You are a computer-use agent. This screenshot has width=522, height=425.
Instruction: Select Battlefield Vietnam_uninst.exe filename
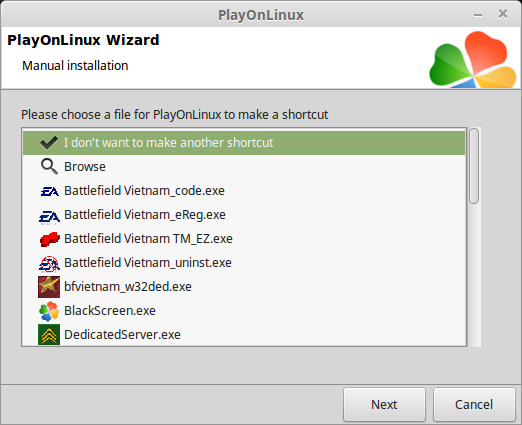pos(148,263)
